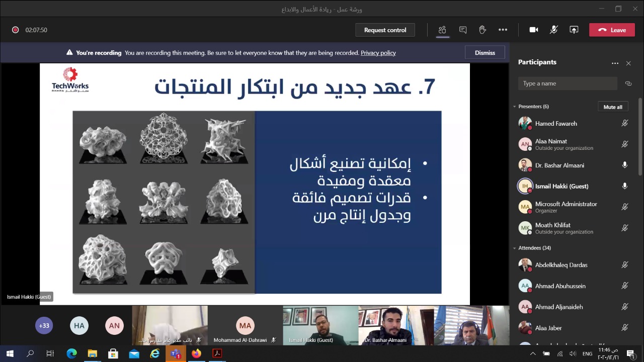
Task: Copy the meeting invite link
Action: [x=628, y=83]
